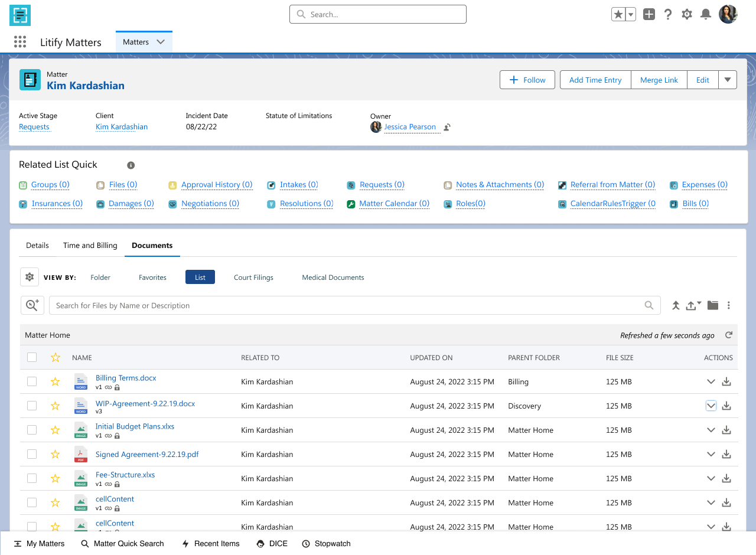Screen dimensions: 756x555
Task: Favorite Signed Agreement-9.22.19.pdf with its star
Action: click(56, 454)
